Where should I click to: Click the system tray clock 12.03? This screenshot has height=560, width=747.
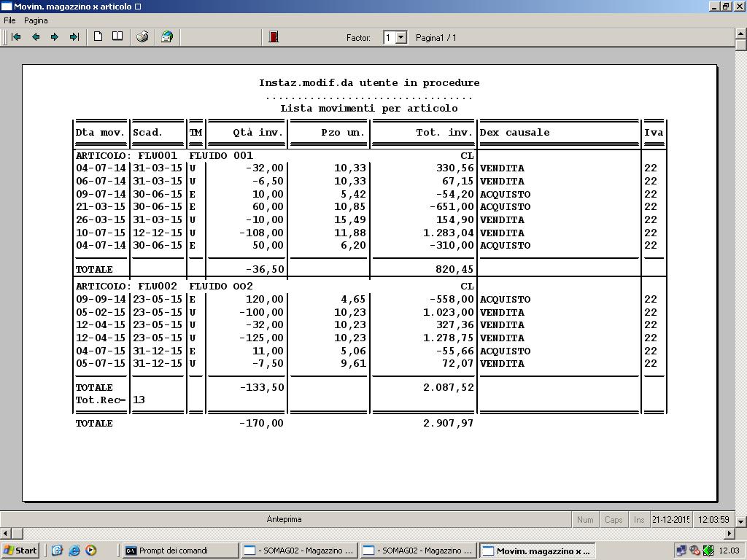(x=729, y=551)
